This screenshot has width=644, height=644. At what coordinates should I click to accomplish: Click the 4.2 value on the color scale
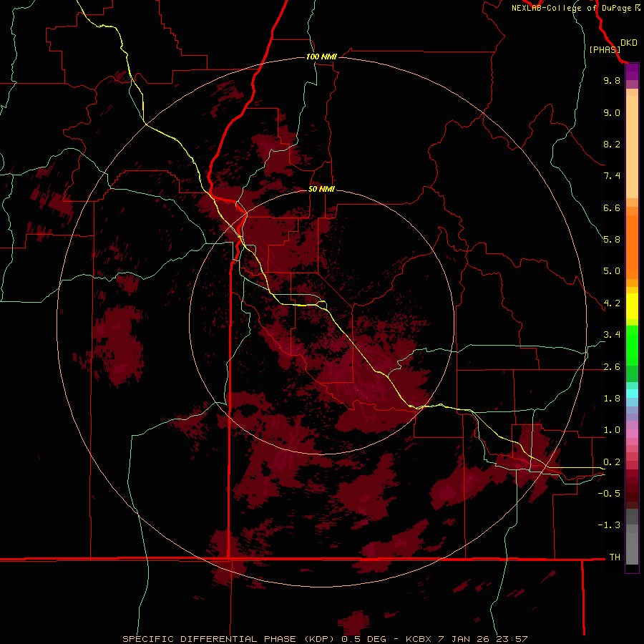[612, 303]
